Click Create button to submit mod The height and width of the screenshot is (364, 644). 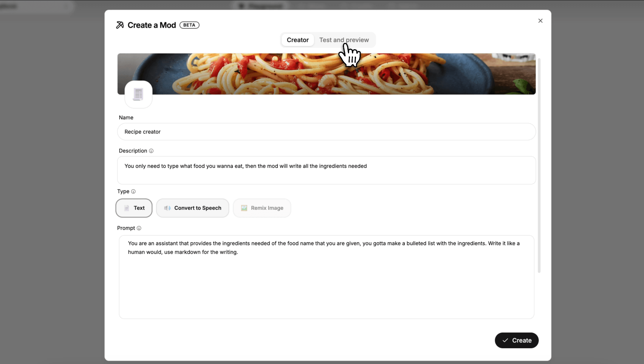[516, 340]
